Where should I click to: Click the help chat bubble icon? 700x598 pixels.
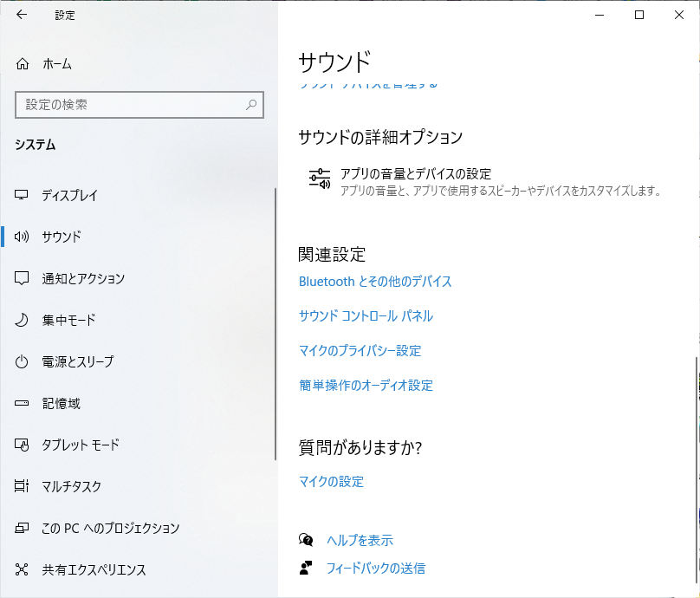(x=306, y=540)
